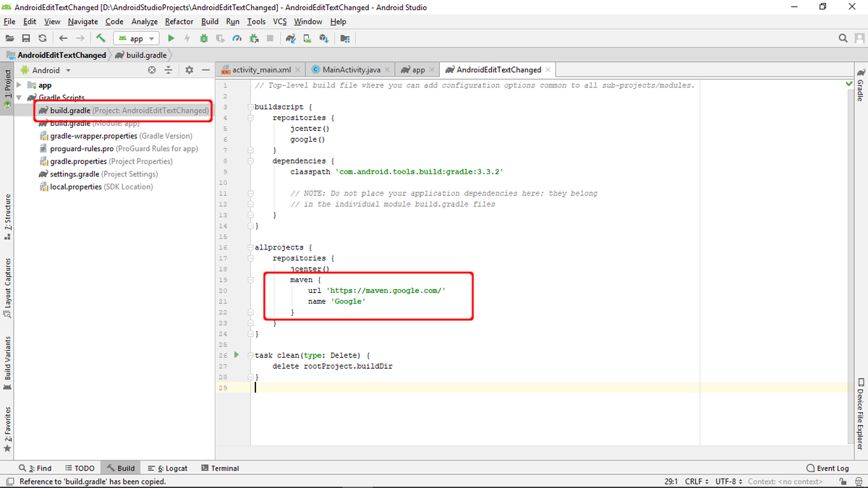Open UTF-8 encoding selector
Screen dimensions: 868x488
click(729, 481)
